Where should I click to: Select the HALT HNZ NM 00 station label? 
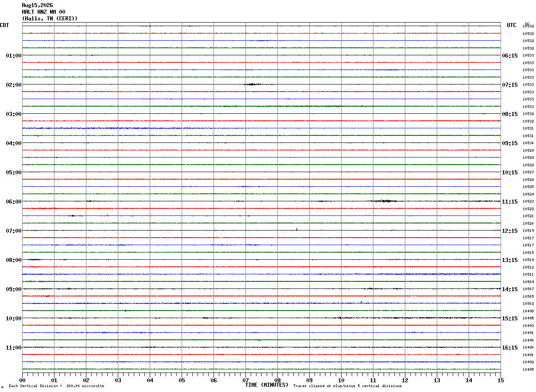point(43,12)
